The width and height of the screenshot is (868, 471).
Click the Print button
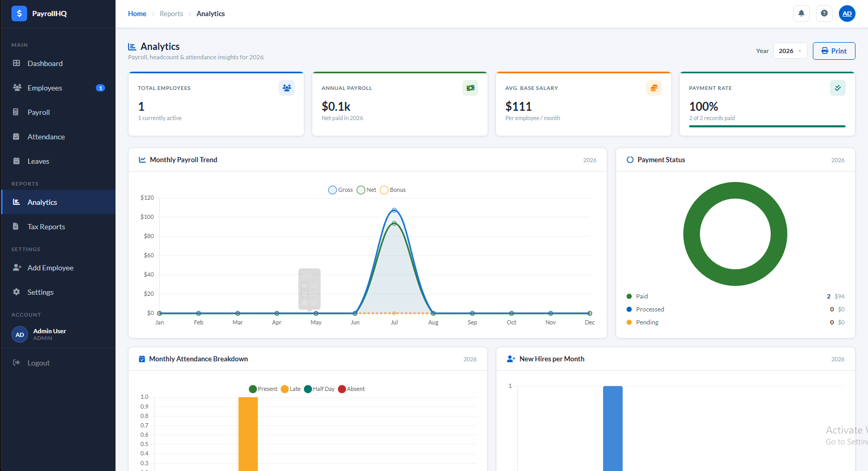pyautogui.click(x=834, y=51)
